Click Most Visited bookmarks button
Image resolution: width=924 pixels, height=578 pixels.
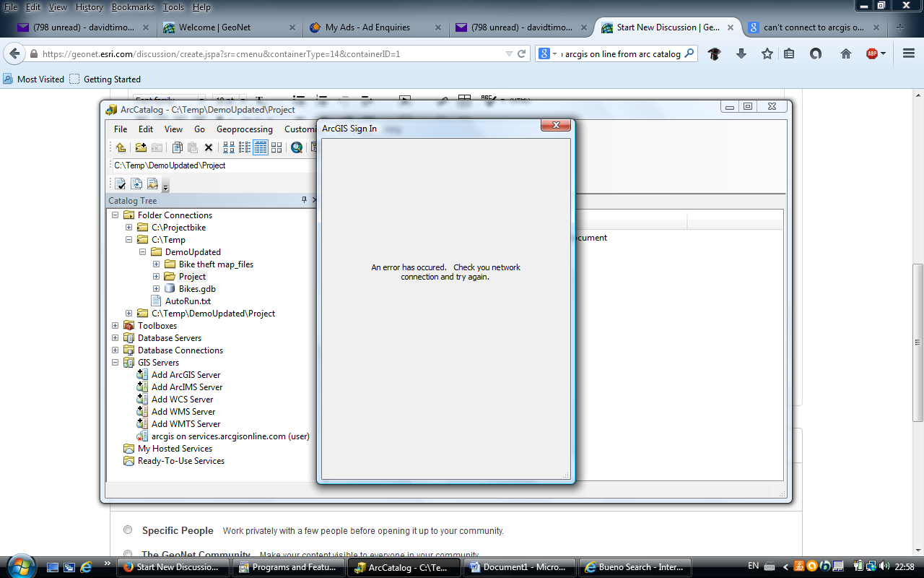tap(33, 79)
